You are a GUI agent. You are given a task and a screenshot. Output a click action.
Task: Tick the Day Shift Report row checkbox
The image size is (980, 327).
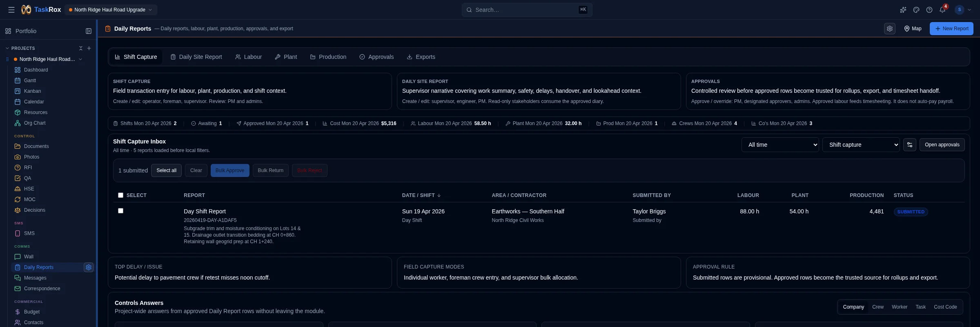coord(120,211)
